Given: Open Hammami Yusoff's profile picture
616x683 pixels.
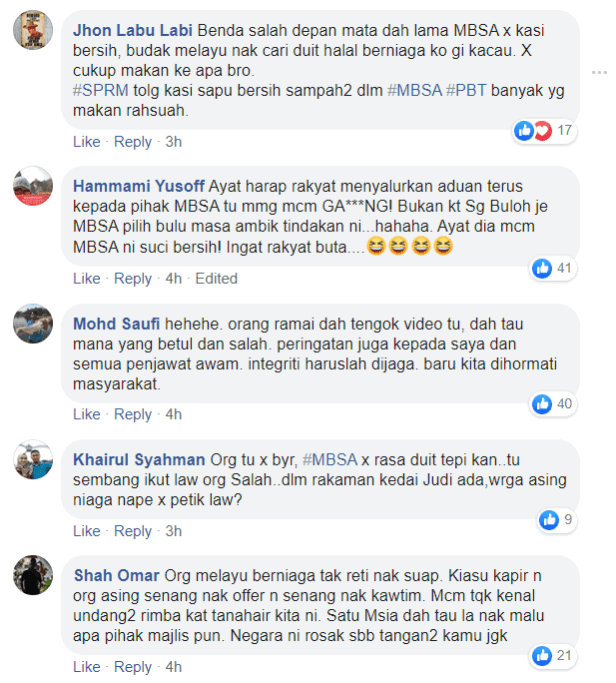Looking at the screenshot, I should [x=33, y=186].
